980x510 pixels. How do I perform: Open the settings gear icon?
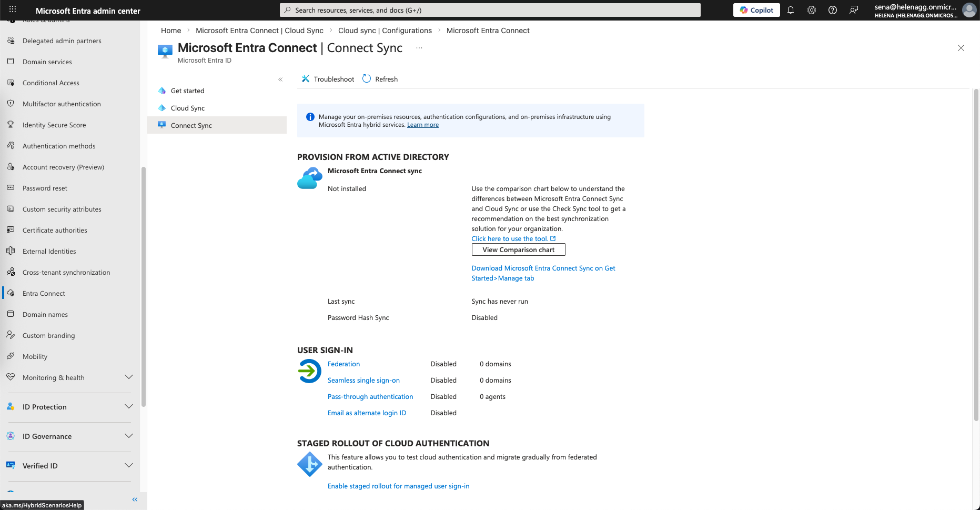[811, 10]
